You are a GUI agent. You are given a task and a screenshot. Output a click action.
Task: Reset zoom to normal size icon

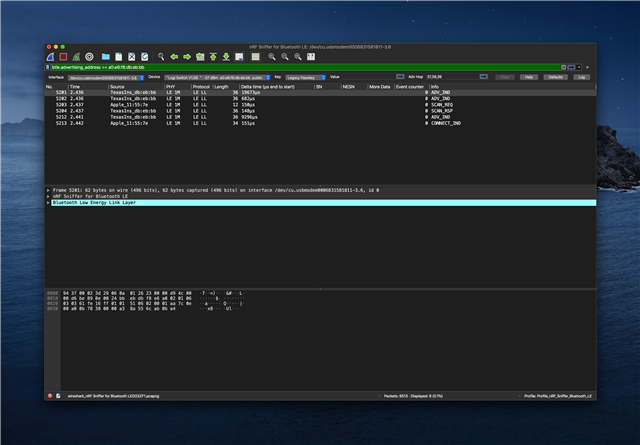298,57
